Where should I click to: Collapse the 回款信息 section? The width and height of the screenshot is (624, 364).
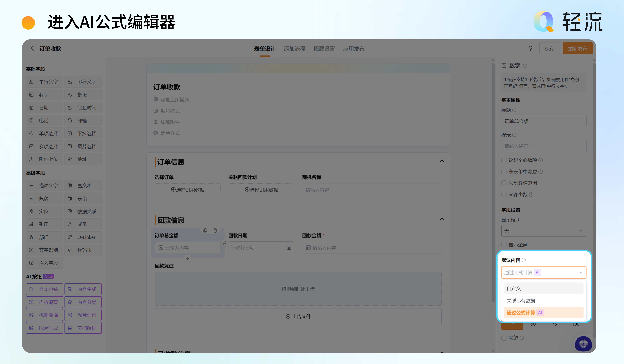pyautogui.click(x=442, y=219)
